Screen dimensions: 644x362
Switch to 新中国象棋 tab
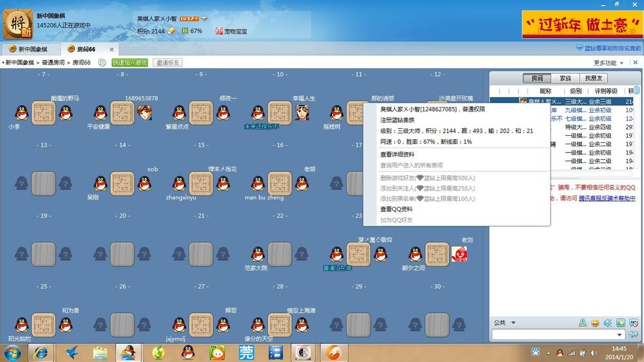tap(30, 49)
